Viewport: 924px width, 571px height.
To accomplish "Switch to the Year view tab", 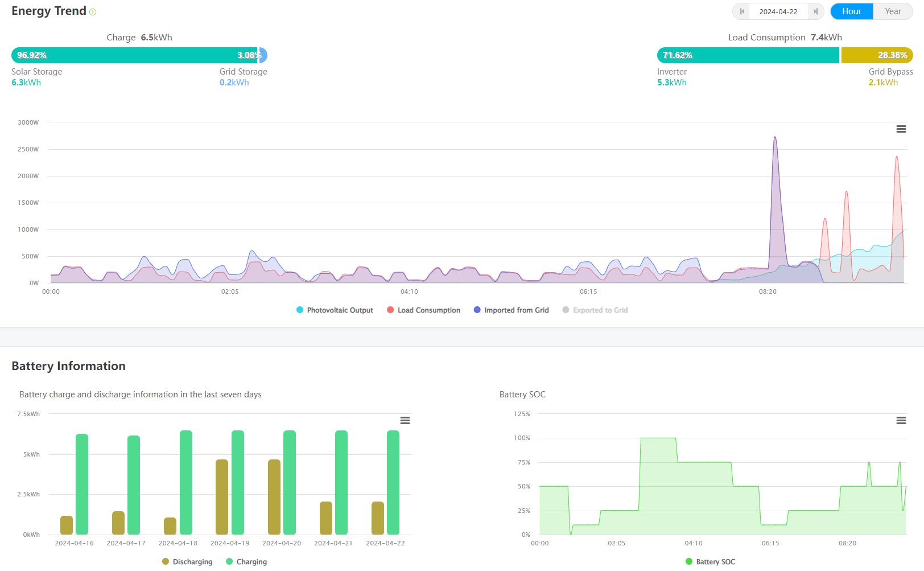I will pos(892,11).
